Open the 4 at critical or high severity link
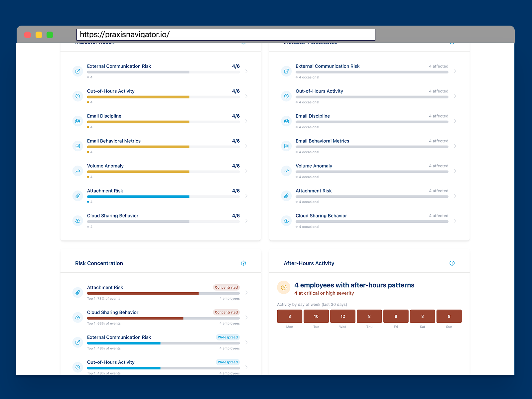 point(324,293)
